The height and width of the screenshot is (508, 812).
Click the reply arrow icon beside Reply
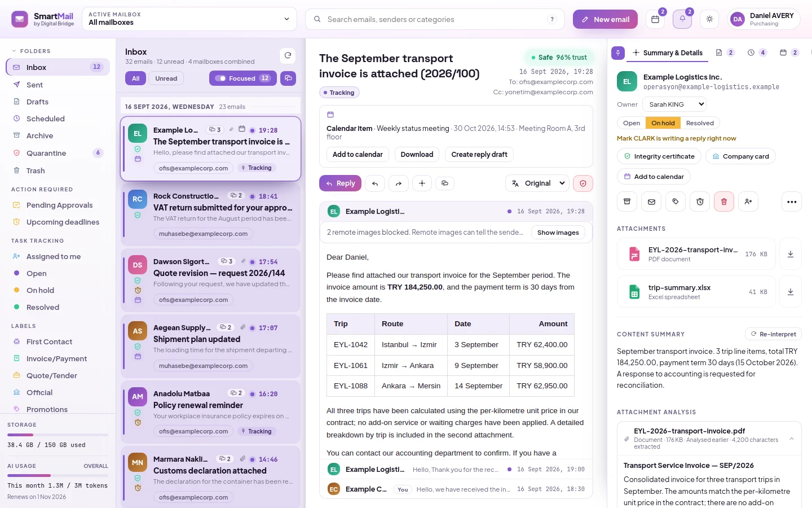375,183
